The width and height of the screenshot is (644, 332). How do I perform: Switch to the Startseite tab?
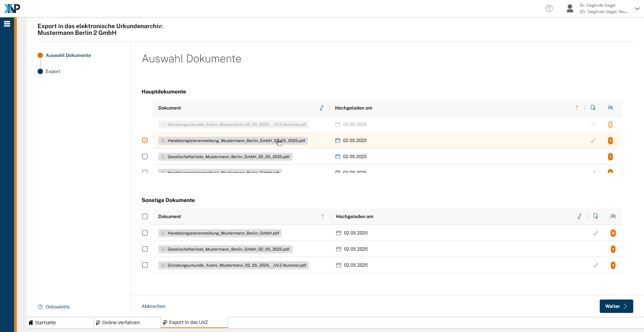point(46,323)
